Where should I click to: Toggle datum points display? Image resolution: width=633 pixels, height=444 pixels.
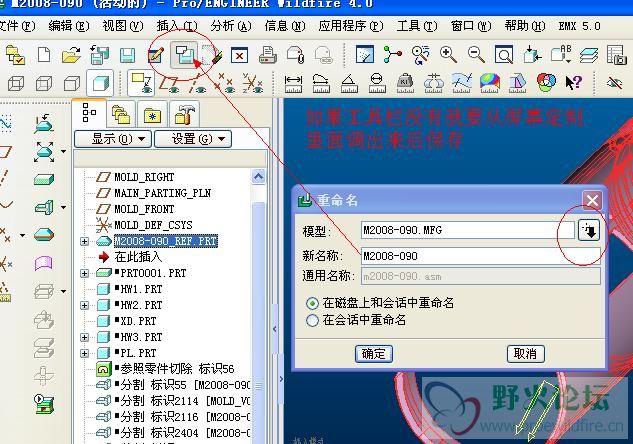(225, 83)
